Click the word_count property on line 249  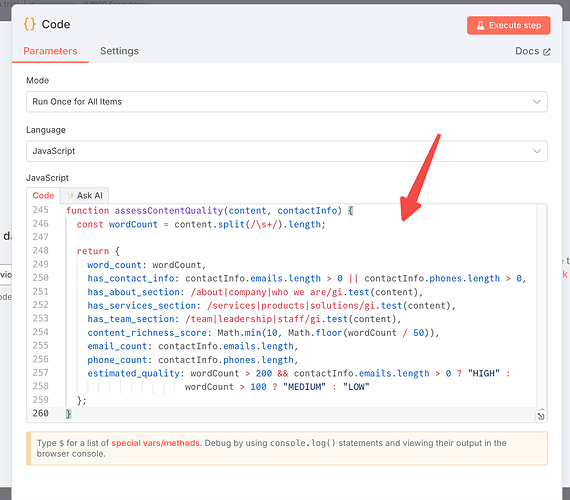pyautogui.click(x=114, y=265)
